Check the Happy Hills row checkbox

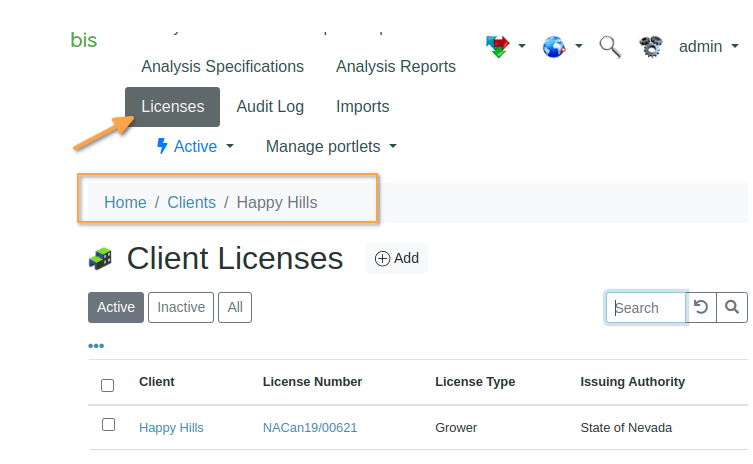click(x=108, y=425)
